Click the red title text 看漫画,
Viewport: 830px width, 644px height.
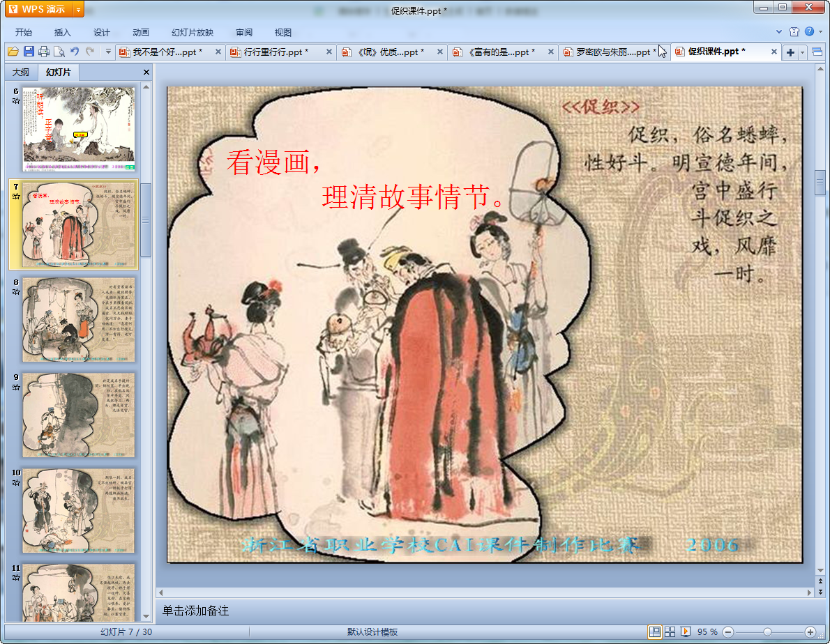[274, 162]
